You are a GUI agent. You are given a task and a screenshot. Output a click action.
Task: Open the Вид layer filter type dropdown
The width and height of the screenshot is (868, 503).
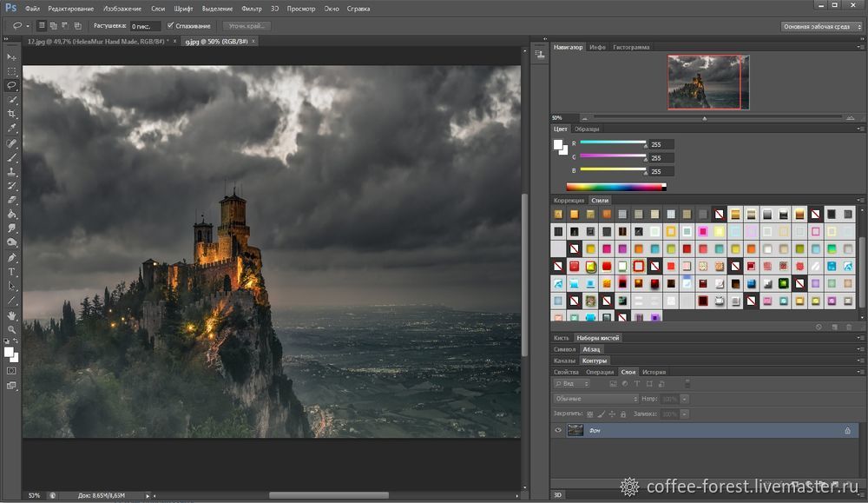[573, 383]
